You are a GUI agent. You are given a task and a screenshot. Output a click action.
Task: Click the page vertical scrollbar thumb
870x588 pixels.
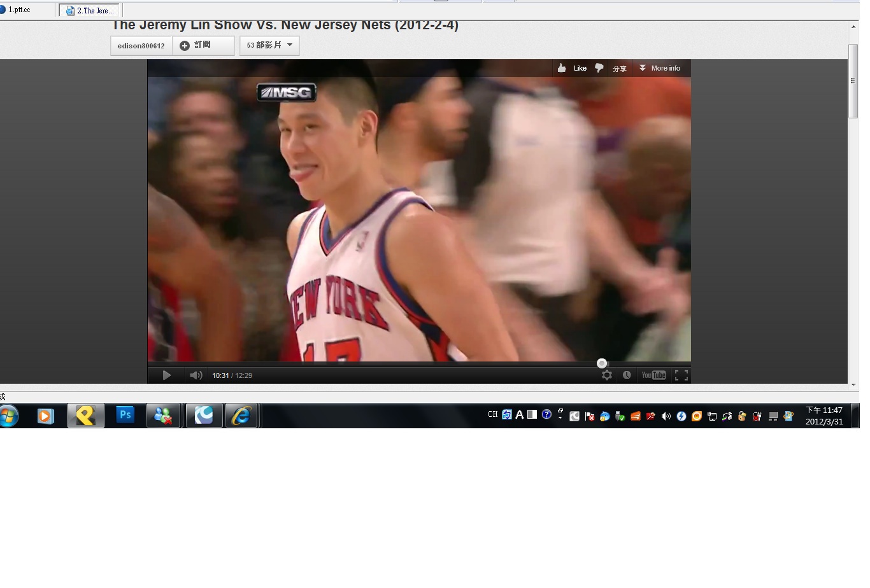[853, 81]
